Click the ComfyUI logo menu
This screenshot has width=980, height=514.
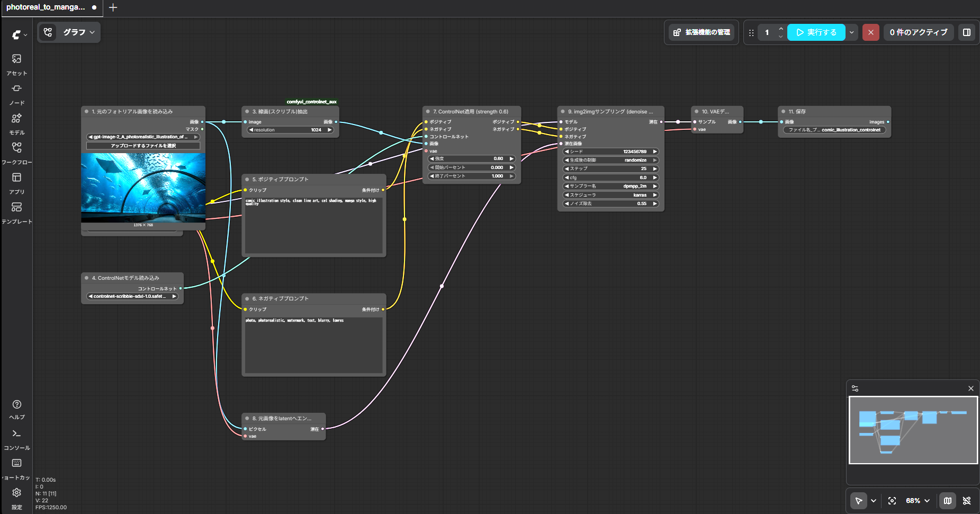19,34
